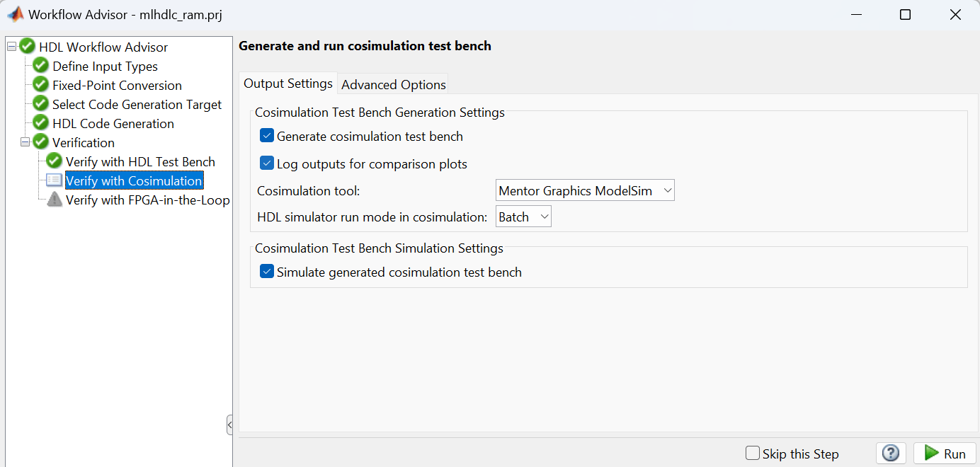Enable the Skip this Step checkbox
This screenshot has height=467, width=980.
(x=753, y=454)
